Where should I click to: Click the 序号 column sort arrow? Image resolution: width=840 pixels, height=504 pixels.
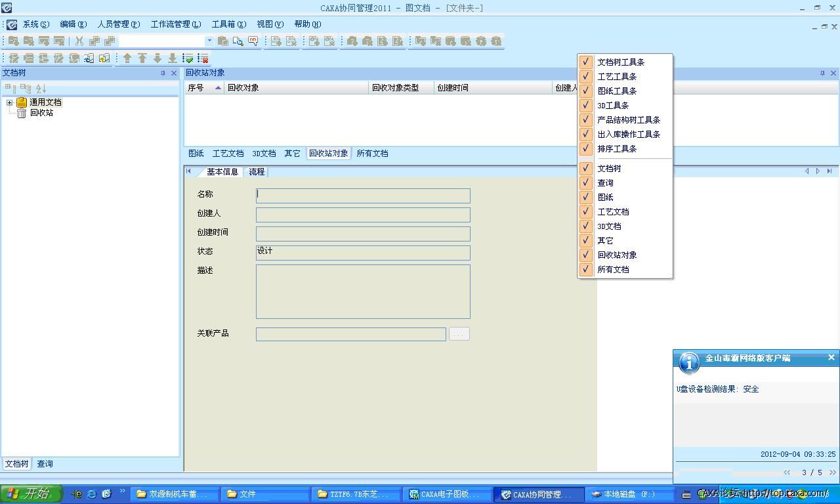(x=218, y=88)
